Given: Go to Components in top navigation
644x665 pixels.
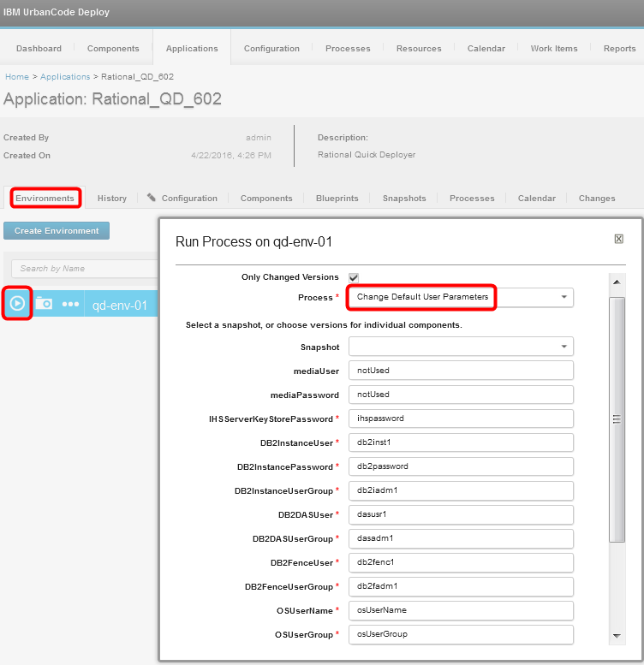Looking at the screenshot, I should (113, 49).
